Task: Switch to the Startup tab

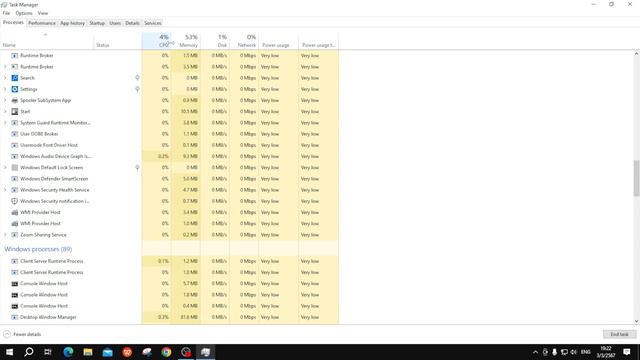Action: click(97, 23)
